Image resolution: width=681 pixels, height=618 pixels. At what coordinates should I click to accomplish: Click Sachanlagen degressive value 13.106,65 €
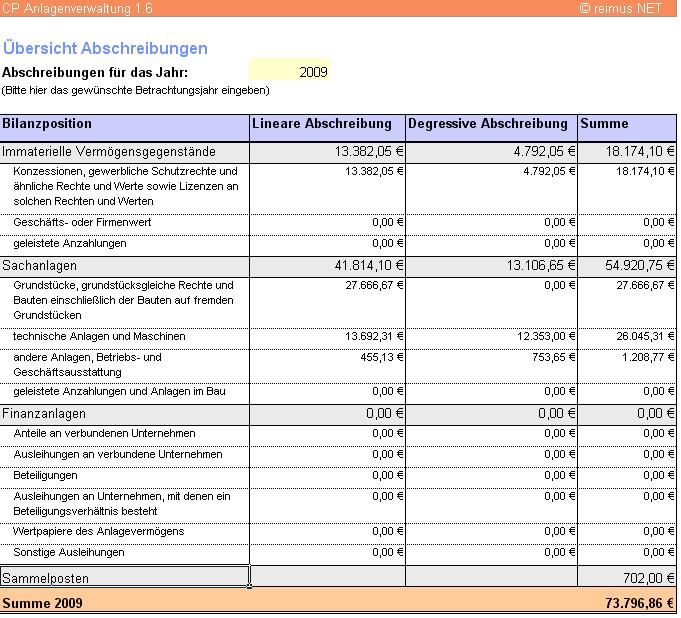(x=541, y=265)
